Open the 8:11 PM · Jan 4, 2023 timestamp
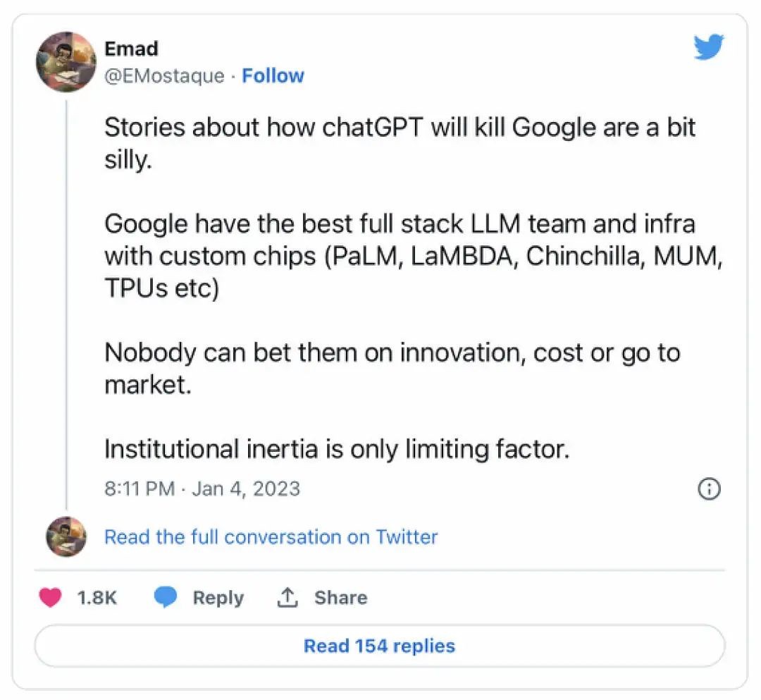The image size is (761, 700). pyautogui.click(x=202, y=489)
